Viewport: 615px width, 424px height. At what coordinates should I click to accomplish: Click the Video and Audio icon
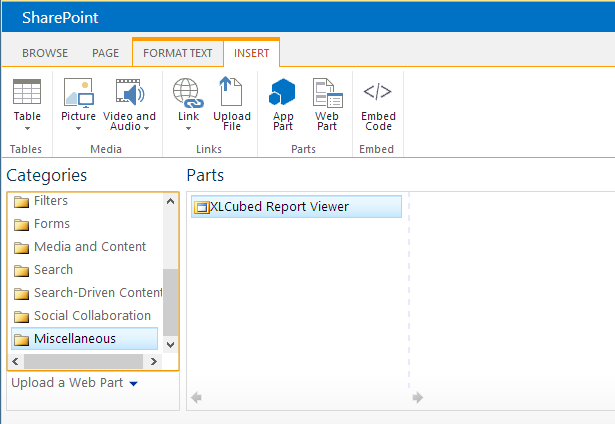[x=130, y=92]
